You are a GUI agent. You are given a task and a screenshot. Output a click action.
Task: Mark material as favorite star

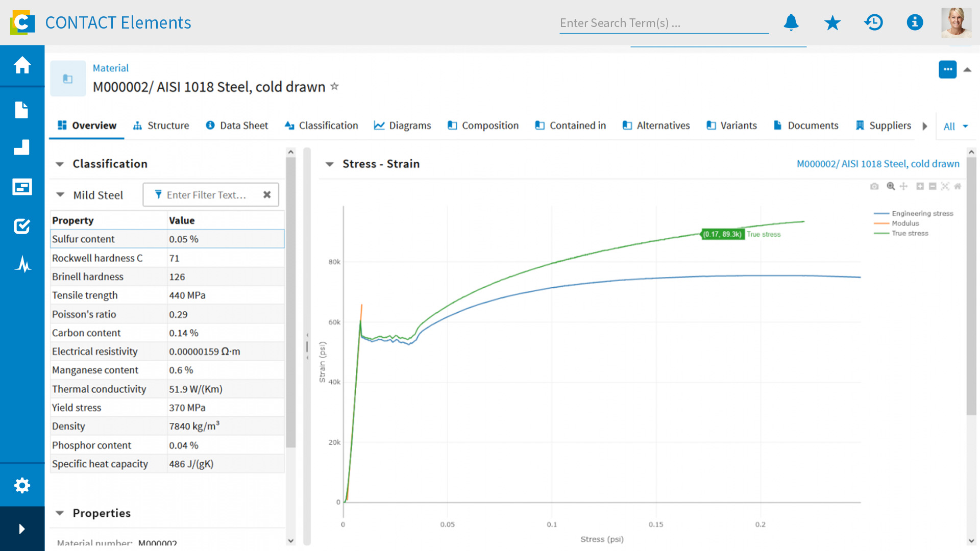tap(334, 86)
